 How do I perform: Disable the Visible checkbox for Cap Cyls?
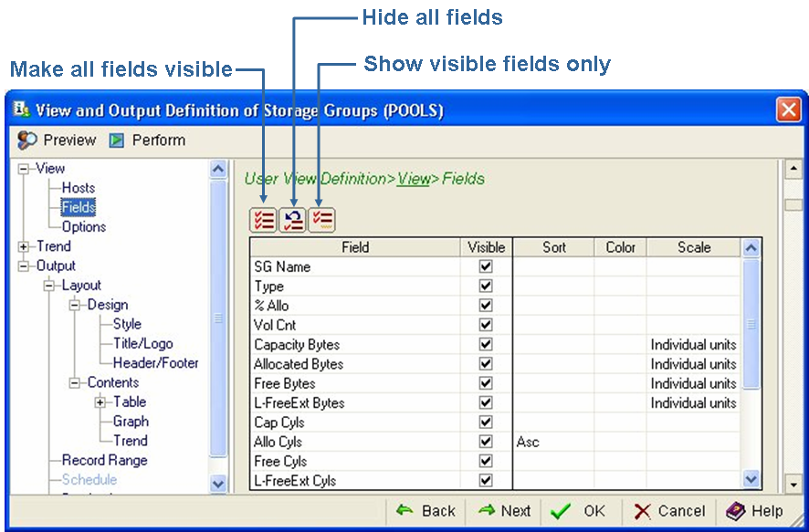(x=487, y=422)
